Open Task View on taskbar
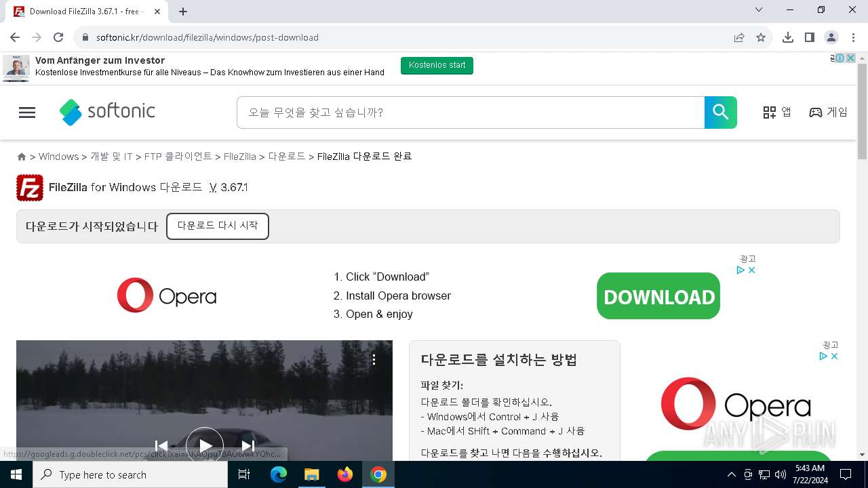868x488 pixels. pyautogui.click(x=244, y=474)
